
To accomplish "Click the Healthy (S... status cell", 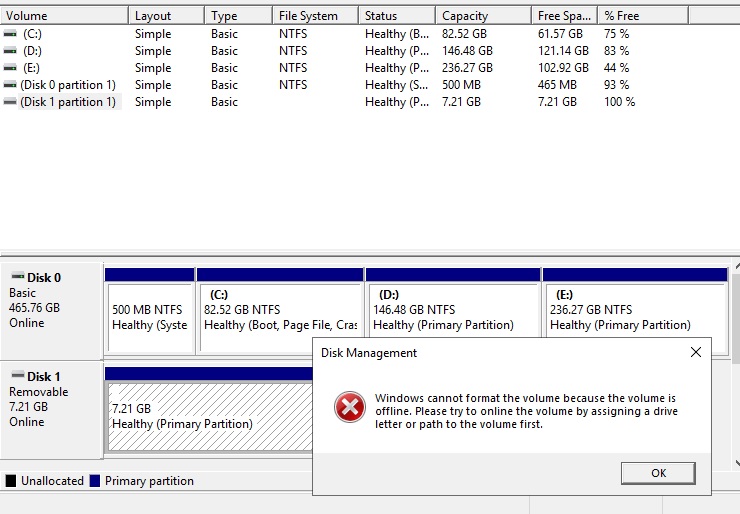I will [x=396, y=85].
